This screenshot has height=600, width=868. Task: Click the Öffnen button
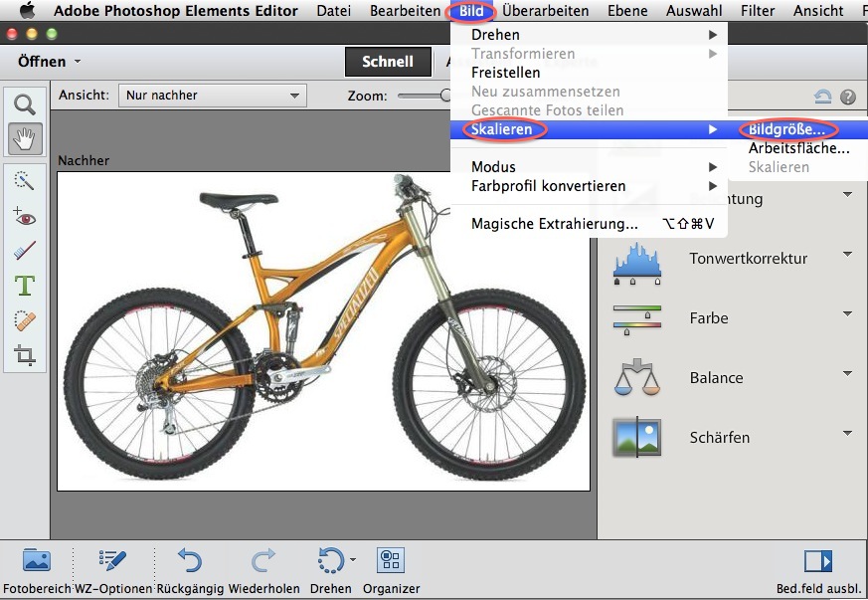(x=42, y=62)
